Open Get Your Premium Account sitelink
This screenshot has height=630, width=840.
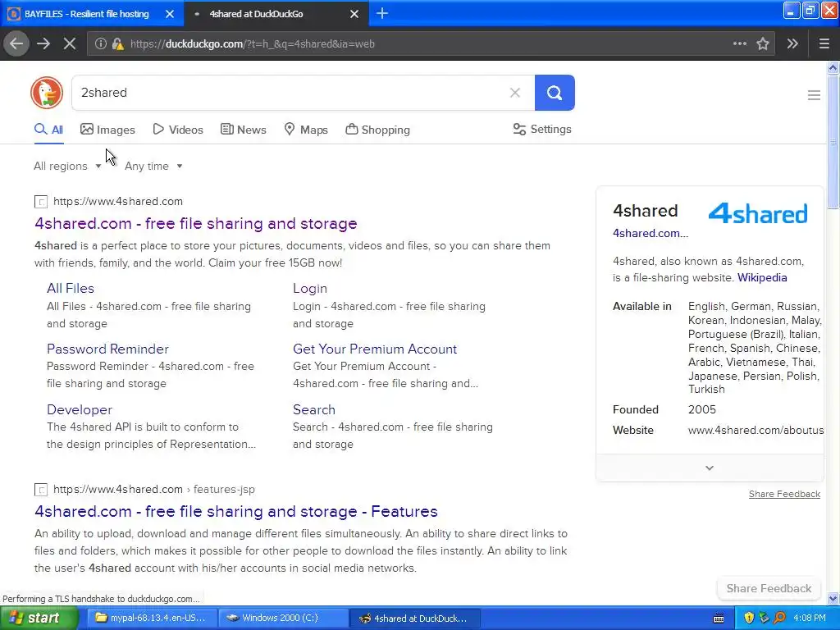point(374,349)
